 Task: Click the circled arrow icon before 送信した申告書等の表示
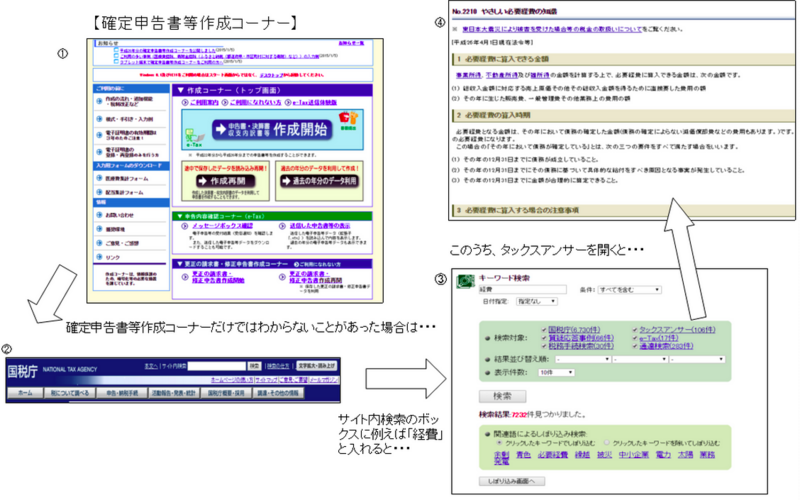pyautogui.click(x=282, y=226)
